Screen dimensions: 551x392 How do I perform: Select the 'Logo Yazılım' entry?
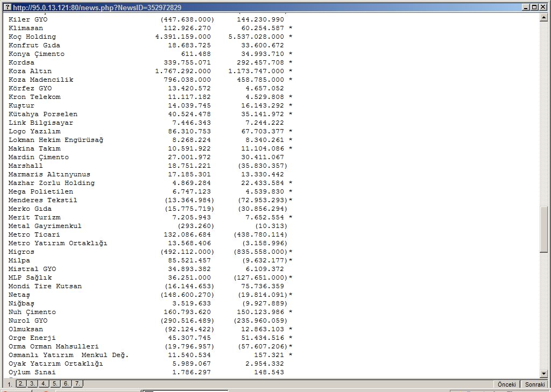pyautogui.click(x=34, y=131)
